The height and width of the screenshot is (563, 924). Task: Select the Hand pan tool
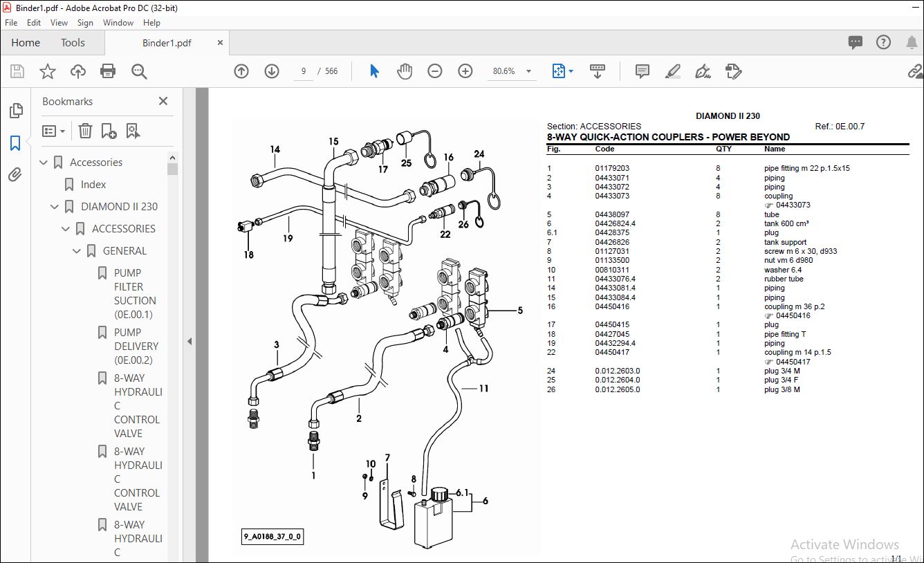coord(405,71)
